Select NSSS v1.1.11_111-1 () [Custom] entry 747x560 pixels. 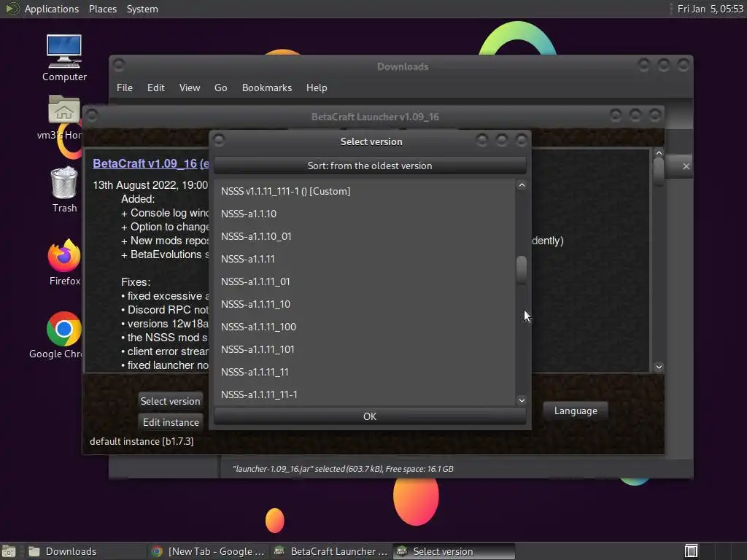(365, 191)
